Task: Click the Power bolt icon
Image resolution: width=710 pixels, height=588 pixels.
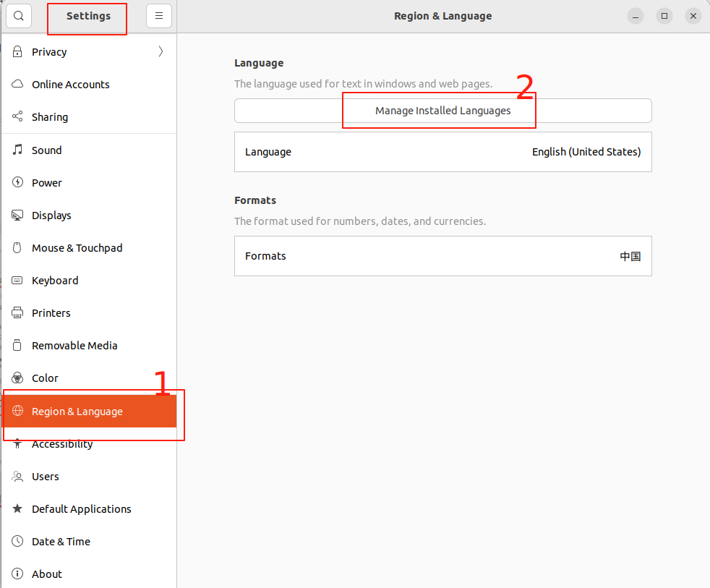Action: pos(17,182)
